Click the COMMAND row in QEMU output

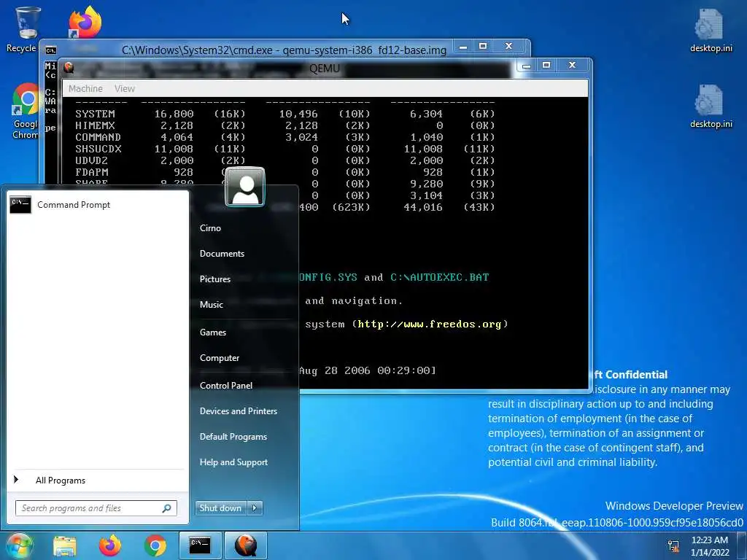click(x=285, y=137)
